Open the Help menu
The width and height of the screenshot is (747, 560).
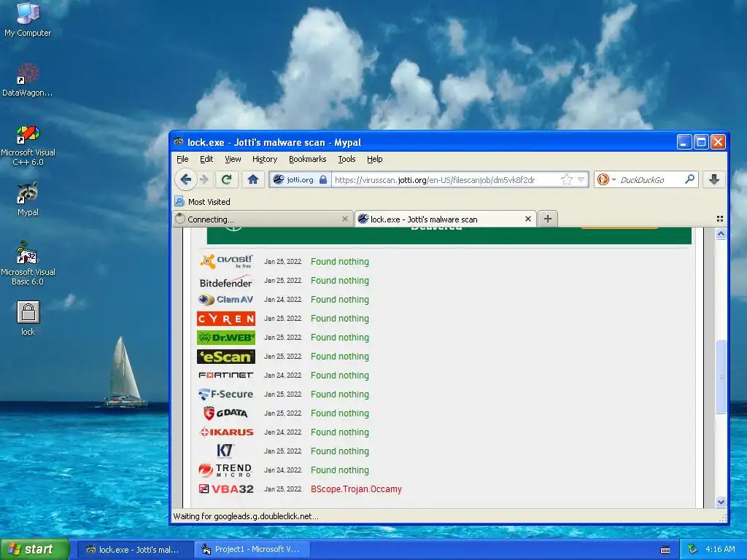pos(374,159)
